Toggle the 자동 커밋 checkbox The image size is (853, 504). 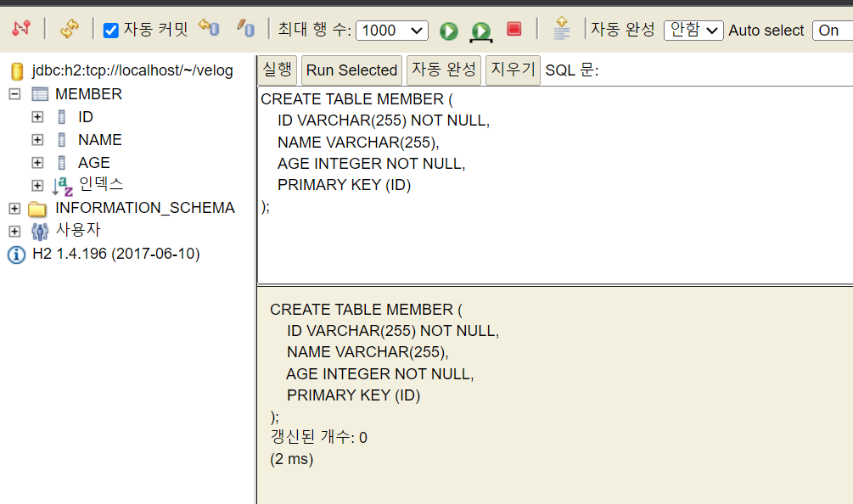[x=111, y=31]
